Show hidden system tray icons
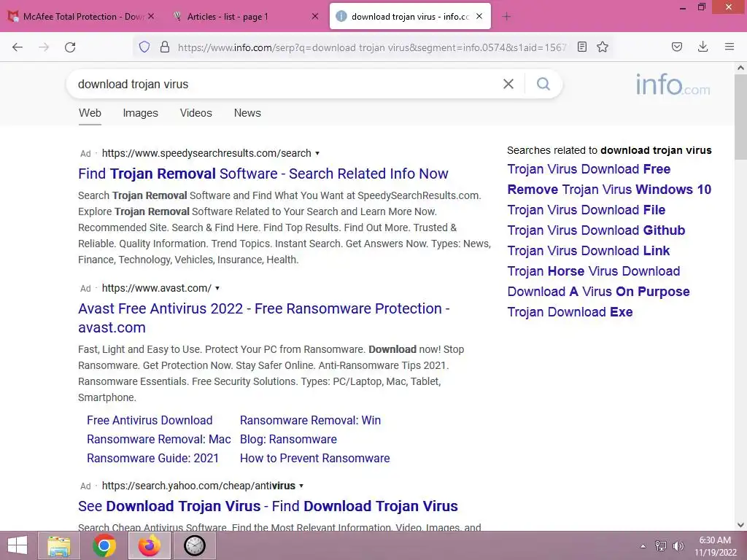 [x=643, y=546]
